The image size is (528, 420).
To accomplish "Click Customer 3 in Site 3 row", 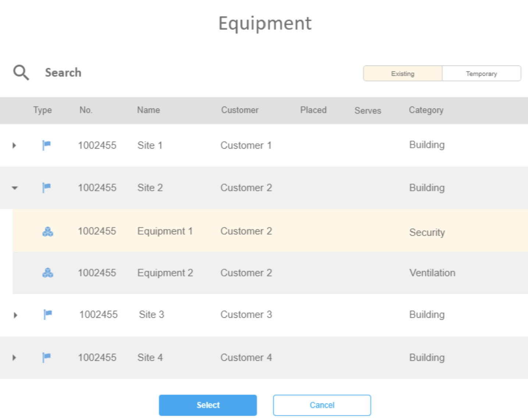I will [x=246, y=314].
